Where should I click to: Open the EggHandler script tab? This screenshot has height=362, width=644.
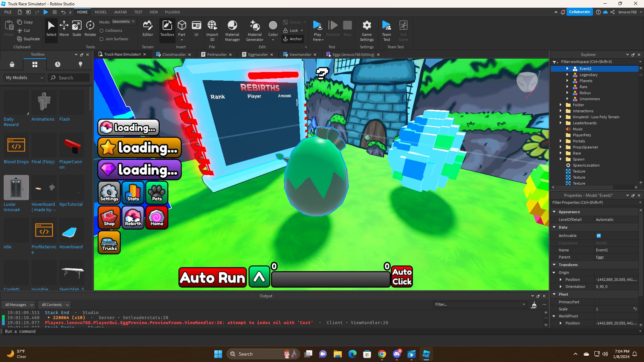coord(258,54)
